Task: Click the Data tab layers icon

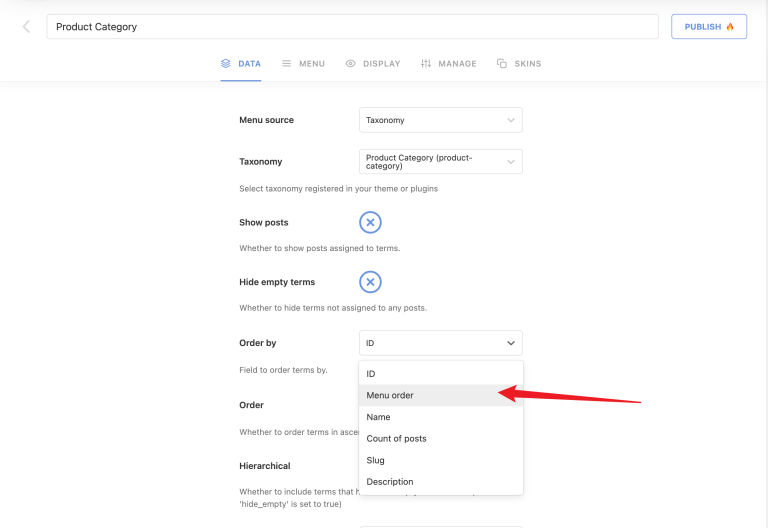Action: tap(226, 64)
